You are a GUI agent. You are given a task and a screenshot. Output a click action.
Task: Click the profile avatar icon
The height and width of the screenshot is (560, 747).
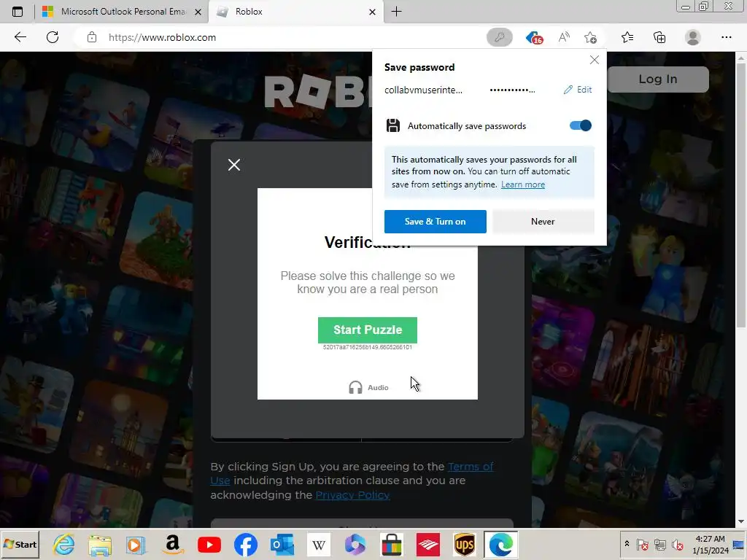click(x=693, y=37)
